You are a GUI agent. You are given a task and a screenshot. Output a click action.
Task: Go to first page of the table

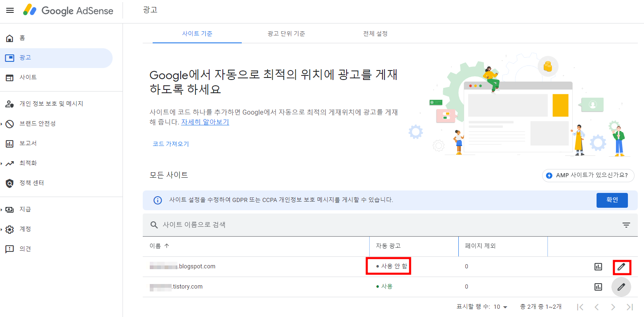(580, 307)
